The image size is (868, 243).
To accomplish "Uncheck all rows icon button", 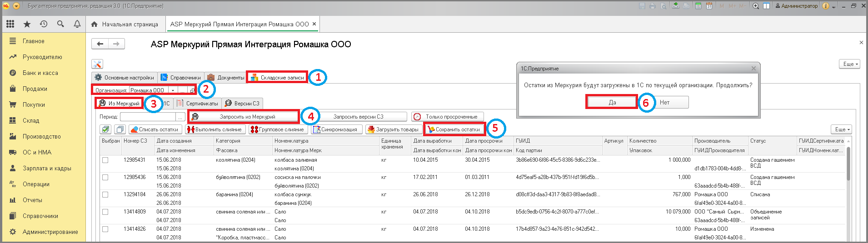I will tap(120, 129).
